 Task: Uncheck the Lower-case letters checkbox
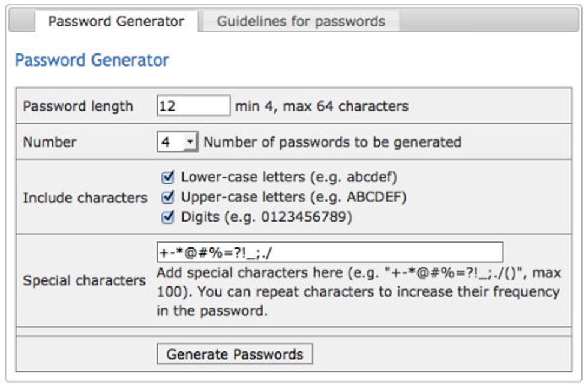167,177
